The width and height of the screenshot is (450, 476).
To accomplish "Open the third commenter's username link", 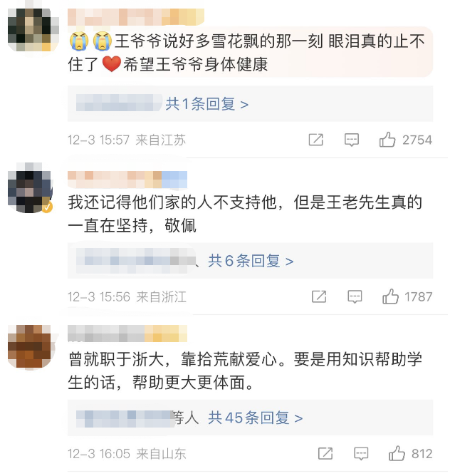I will click(127, 333).
